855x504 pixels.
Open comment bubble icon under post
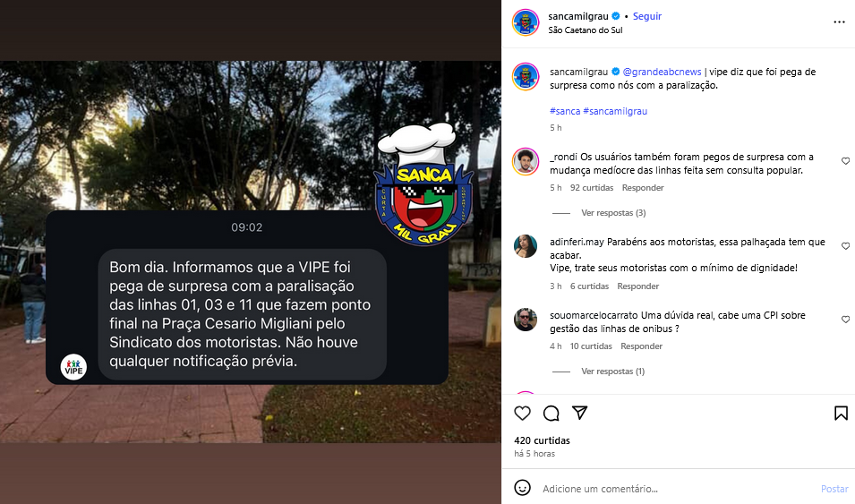tap(551, 414)
